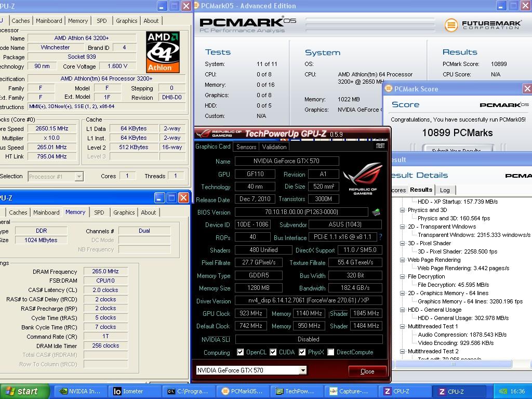
Task: Click the GPU-Z screenshot camera icon
Action: [x=380, y=146]
